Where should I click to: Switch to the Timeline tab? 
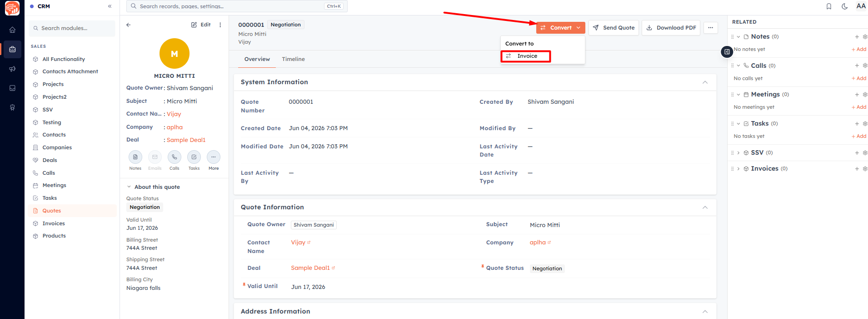pos(293,59)
